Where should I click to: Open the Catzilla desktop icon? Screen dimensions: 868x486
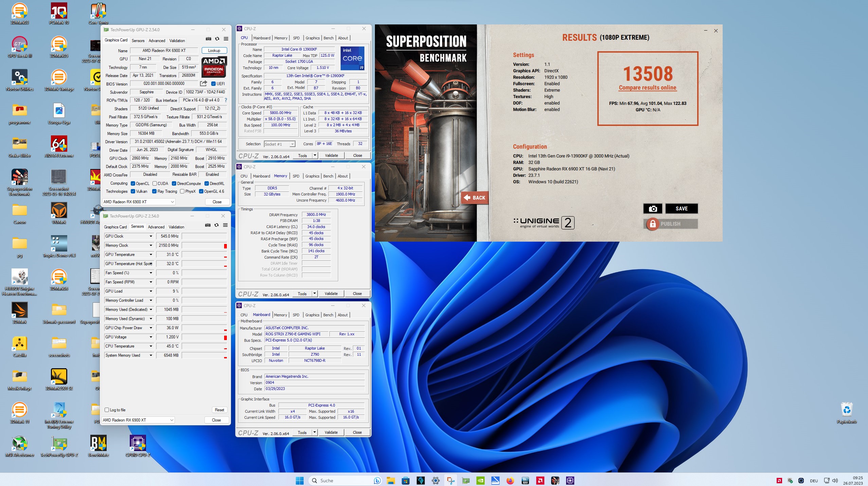point(19,347)
